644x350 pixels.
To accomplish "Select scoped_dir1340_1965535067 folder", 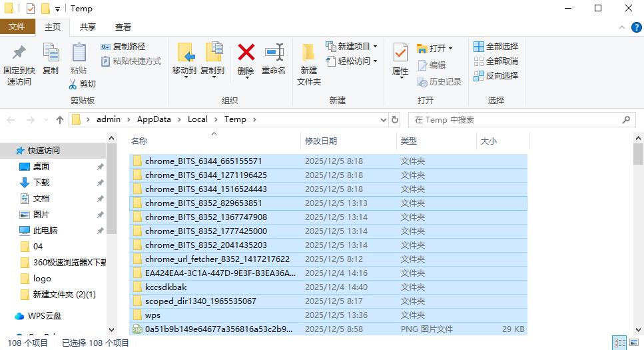I will [x=328, y=301].
